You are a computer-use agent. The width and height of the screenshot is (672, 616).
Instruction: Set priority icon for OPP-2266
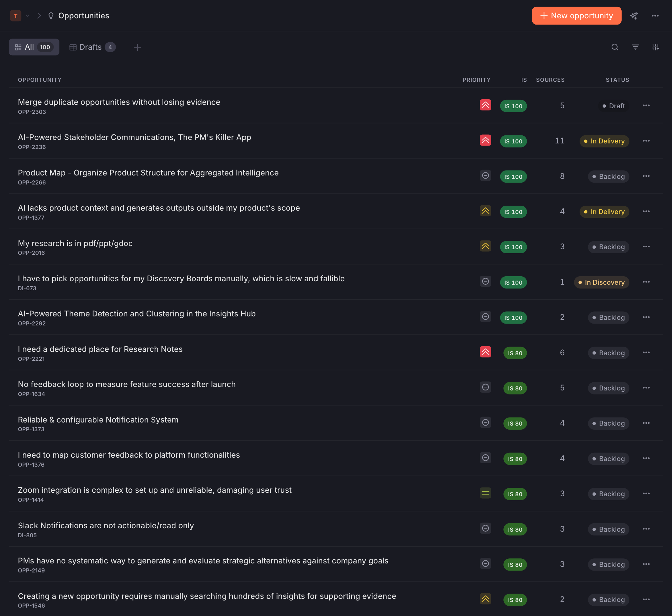click(485, 176)
